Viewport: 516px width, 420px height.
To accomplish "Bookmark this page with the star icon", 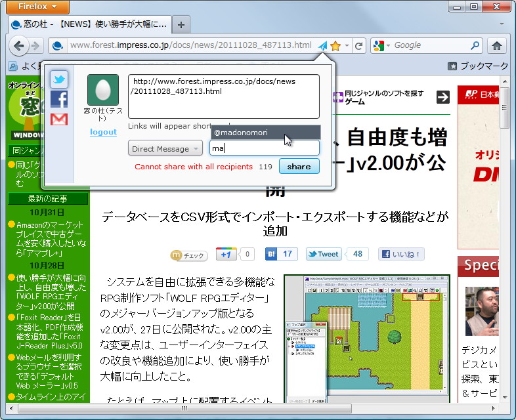I will [335, 46].
